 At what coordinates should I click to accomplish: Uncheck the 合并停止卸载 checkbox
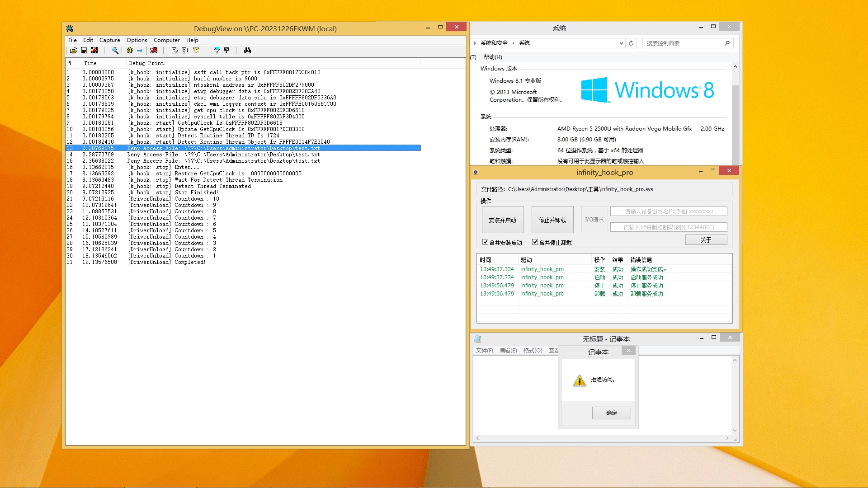click(x=535, y=242)
